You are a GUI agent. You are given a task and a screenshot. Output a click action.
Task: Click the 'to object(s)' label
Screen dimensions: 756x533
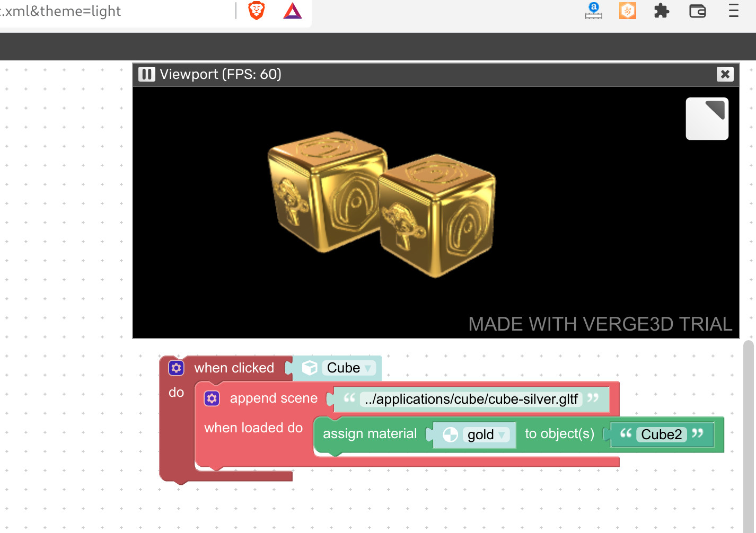point(559,434)
